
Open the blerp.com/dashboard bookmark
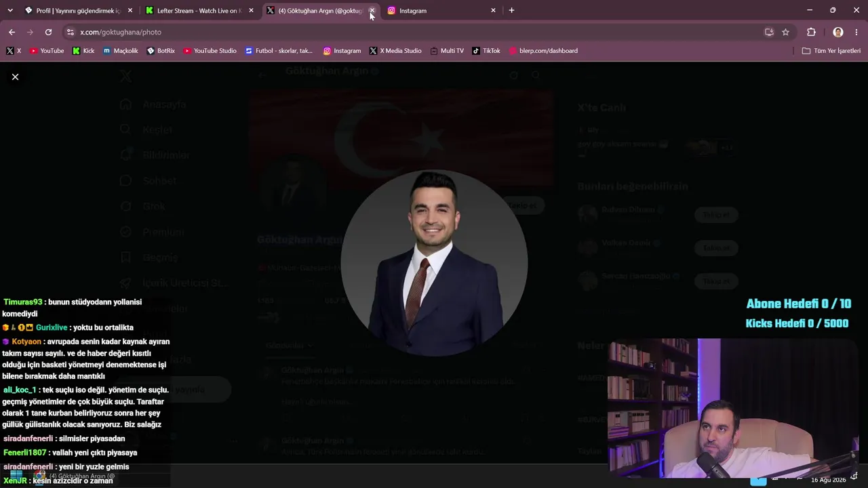pyautogui.click(x=543, y=51)
